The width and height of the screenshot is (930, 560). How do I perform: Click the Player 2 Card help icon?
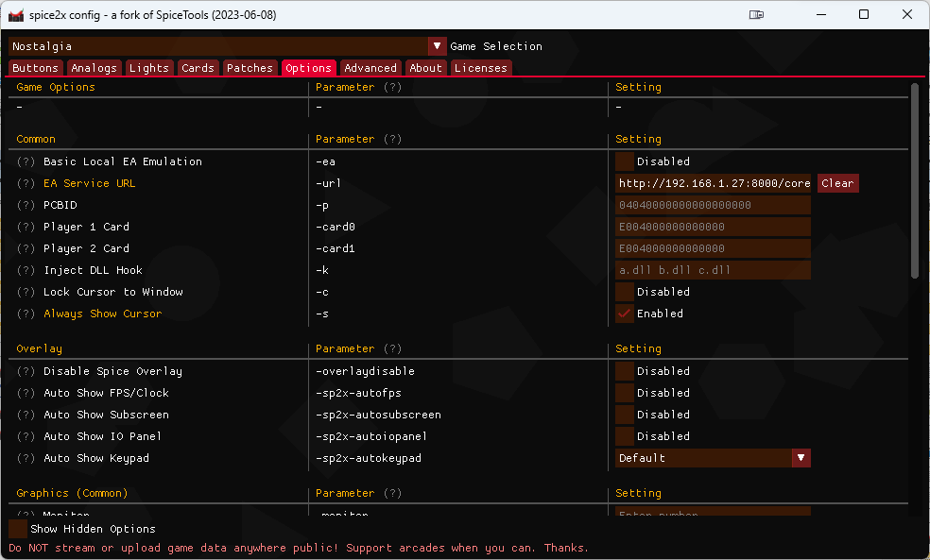(26, 247)
